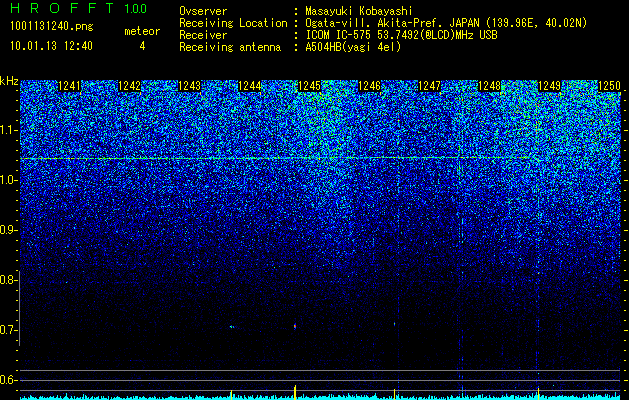Click the Receiving antenna field label
629x400 pixels.
(x=230, y=47)
